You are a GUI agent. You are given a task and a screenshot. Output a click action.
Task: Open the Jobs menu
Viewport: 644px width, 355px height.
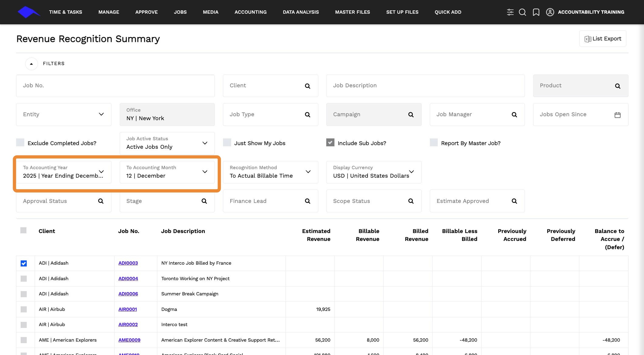[180, 12]
